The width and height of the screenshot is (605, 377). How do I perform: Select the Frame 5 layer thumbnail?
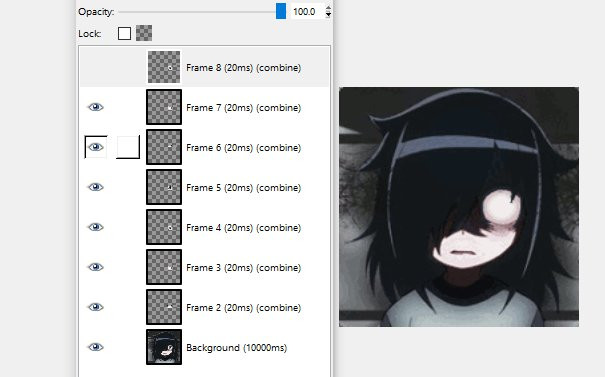click(x=164, y=187)
